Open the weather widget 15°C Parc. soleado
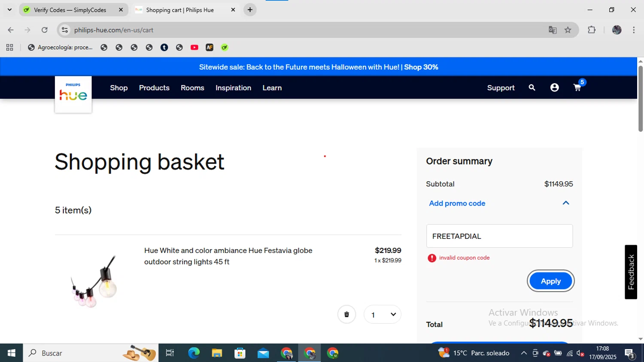 (x=474, y=353)
